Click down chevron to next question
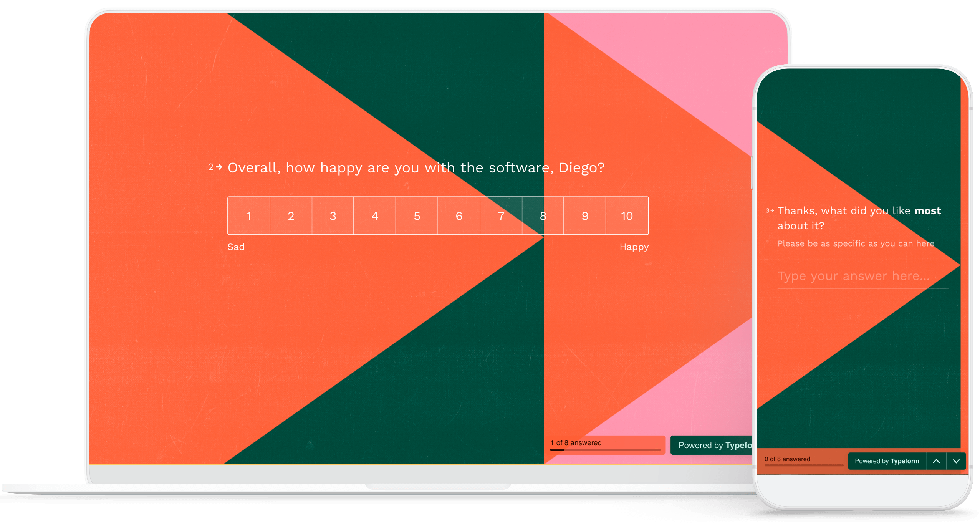The width and height of the screenshot is (980, 525). [x=956, y=461]
